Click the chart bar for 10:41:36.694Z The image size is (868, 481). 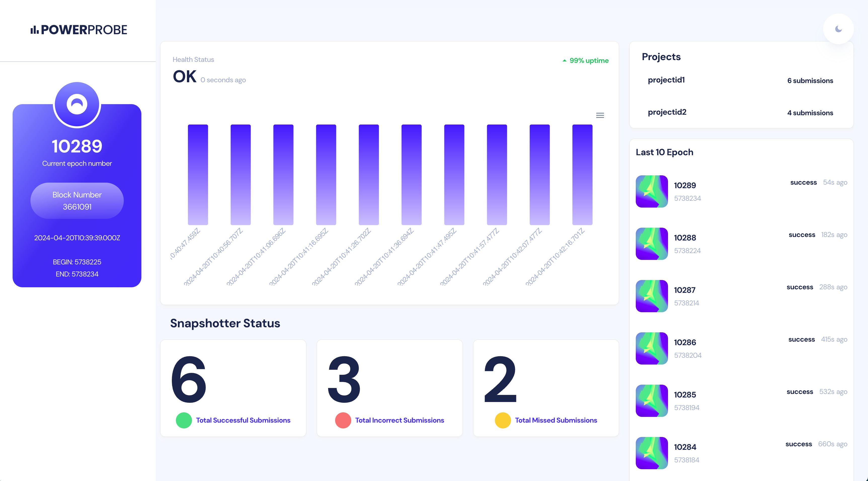click(411, 175)
